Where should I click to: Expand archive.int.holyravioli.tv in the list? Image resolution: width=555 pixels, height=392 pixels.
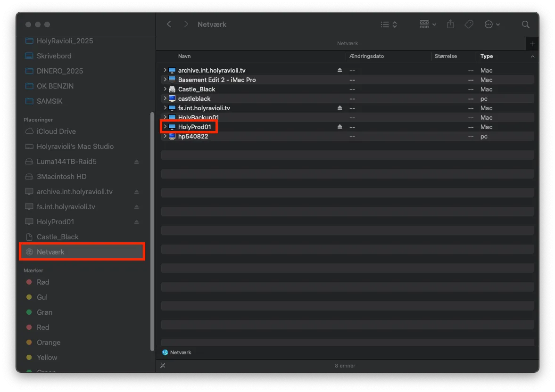coord(165,70)
